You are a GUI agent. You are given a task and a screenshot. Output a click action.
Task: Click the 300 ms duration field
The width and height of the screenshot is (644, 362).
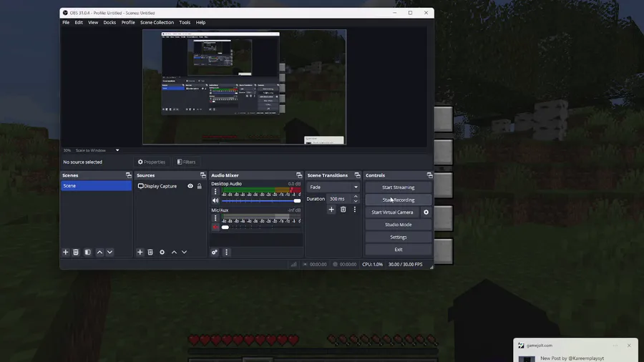[x=339, y=199]
